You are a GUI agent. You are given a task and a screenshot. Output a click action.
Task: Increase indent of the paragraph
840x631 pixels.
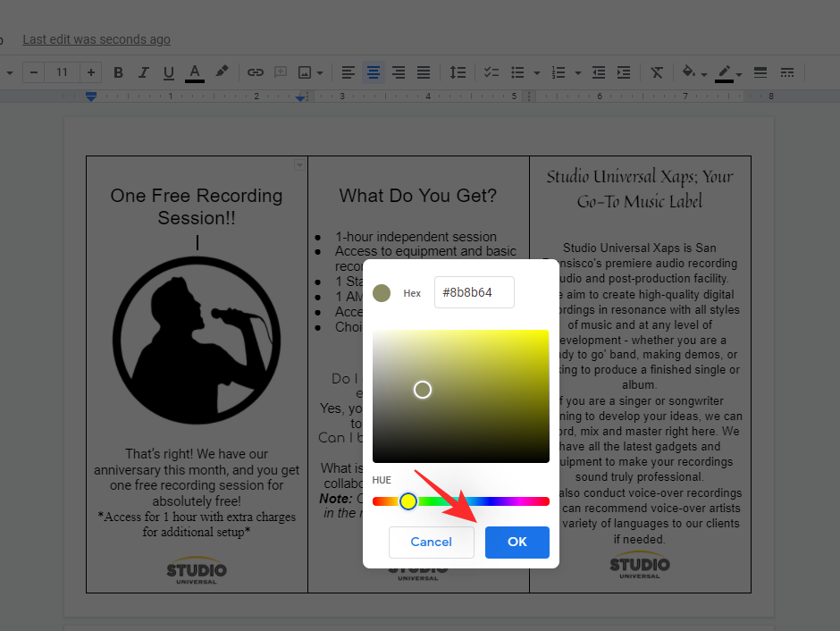coord(624,72)
